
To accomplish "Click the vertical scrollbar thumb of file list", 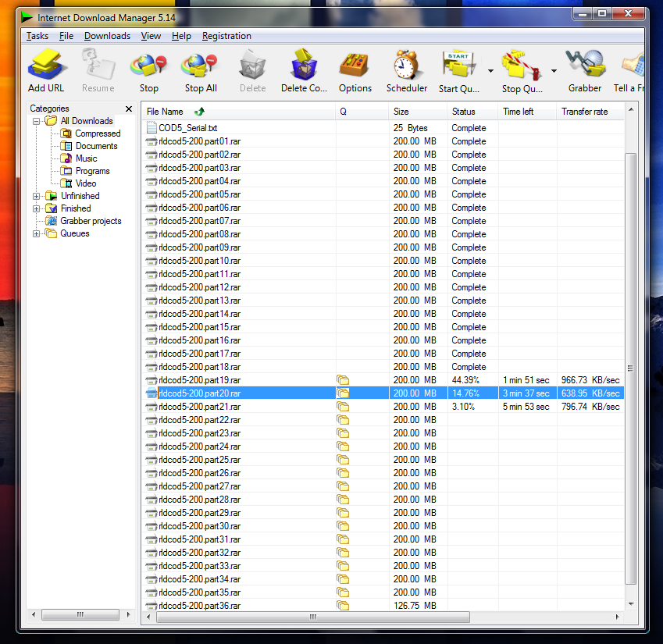I will coord(630,368).
